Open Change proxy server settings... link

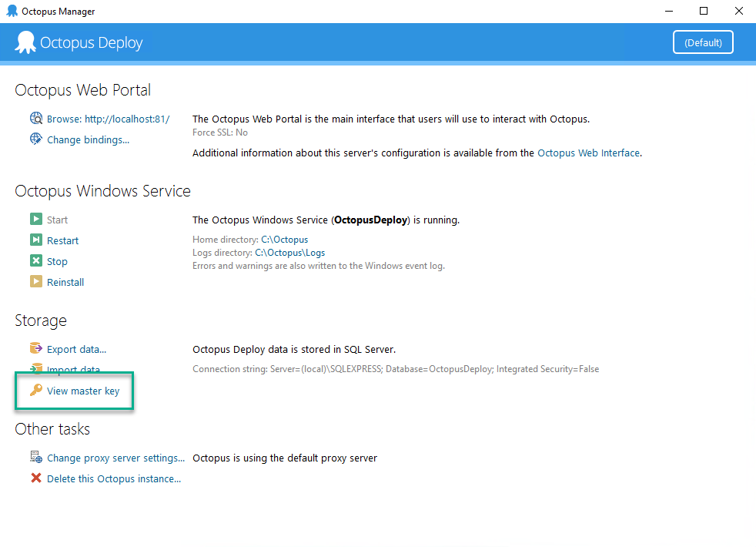coord(115,458)
